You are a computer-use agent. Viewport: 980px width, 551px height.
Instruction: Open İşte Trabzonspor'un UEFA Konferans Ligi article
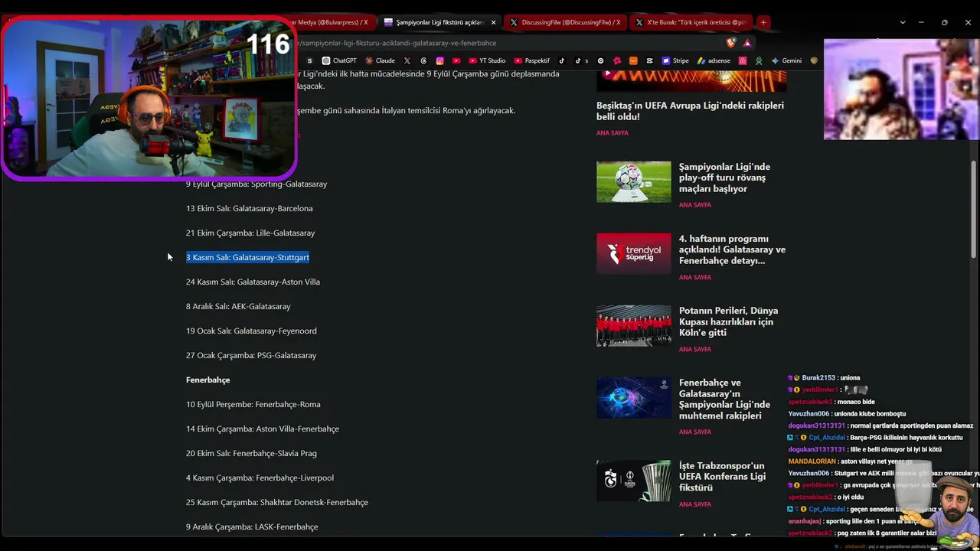pyautogui.click(x=722, y=477)
